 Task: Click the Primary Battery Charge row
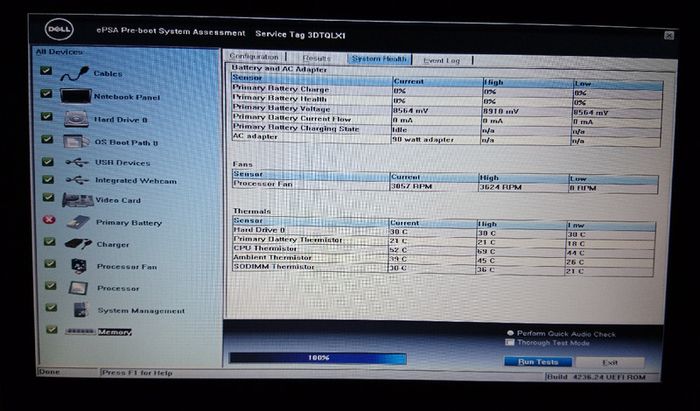446,91
